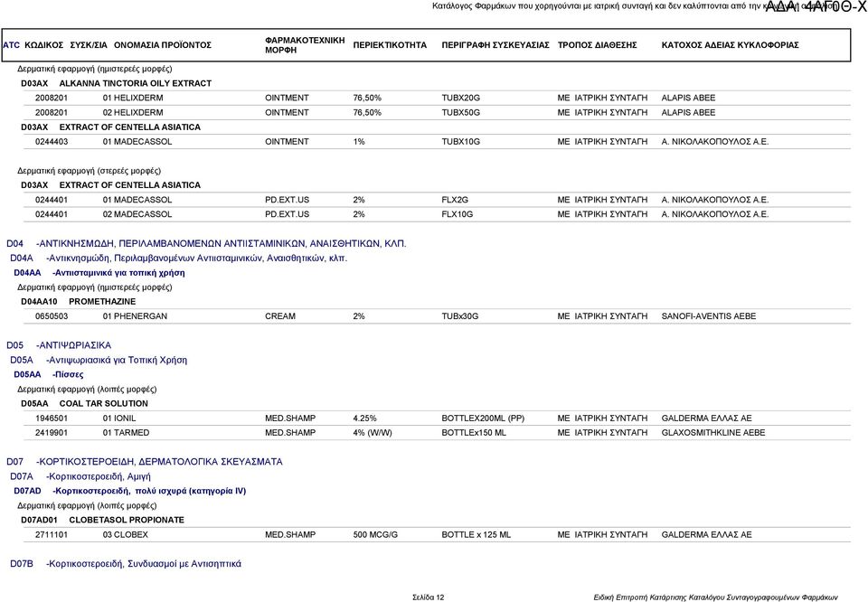
Task: Click the D05A Αντιψωριασικά για Τοπική Χρήση subheading
Action: click(x=99, y=360)
